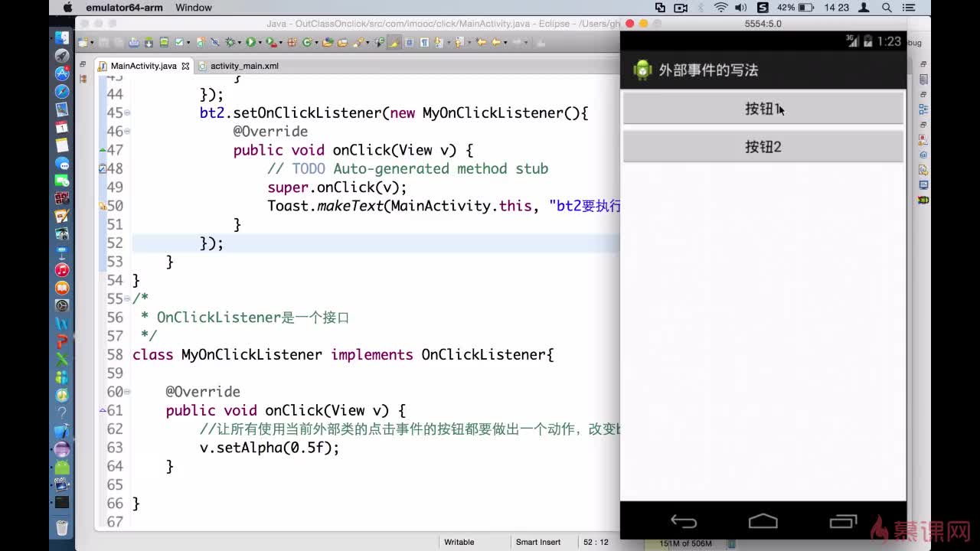
Task: Open the Debug button dropdown arrow
Action: click(239, 43)
